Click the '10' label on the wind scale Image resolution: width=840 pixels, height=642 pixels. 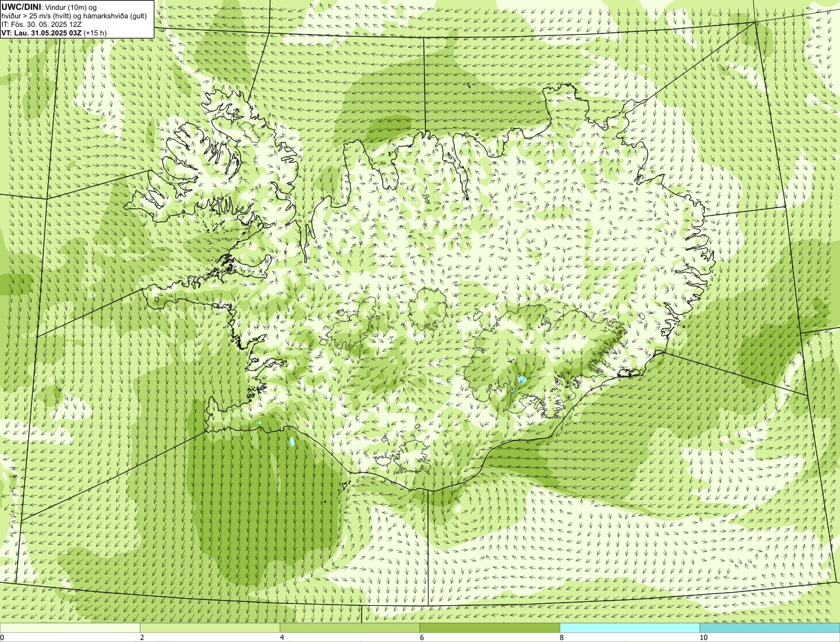pyautogui.click(x=703, y=637)
